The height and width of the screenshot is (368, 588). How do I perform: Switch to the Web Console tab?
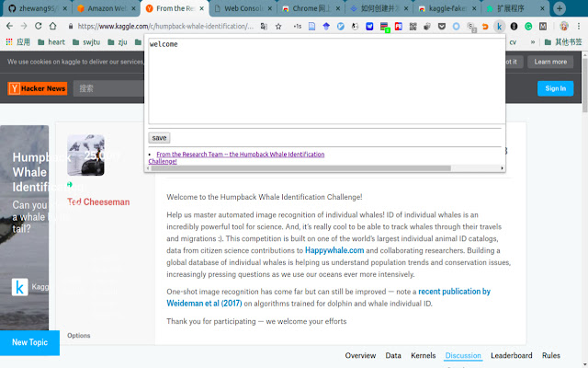(x=241, y=8)
